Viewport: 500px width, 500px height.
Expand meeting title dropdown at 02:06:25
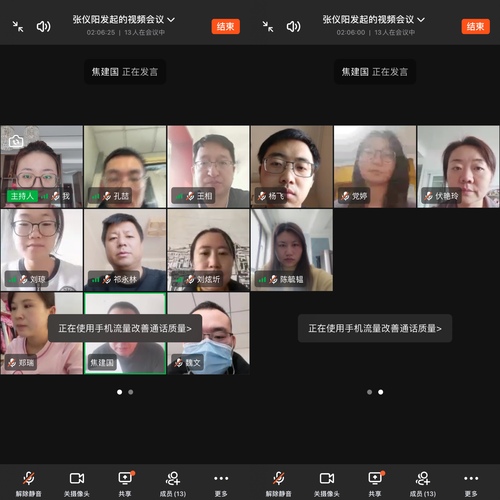[124, 20]
